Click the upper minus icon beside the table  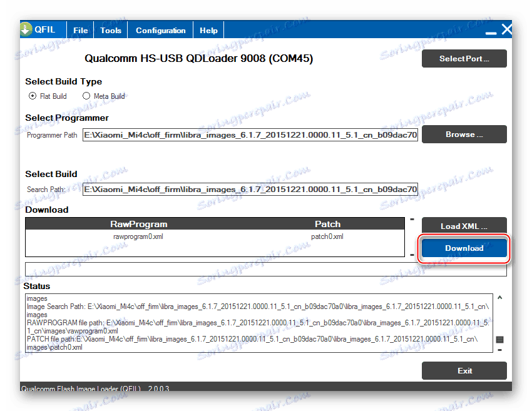[x=412, y=220]
